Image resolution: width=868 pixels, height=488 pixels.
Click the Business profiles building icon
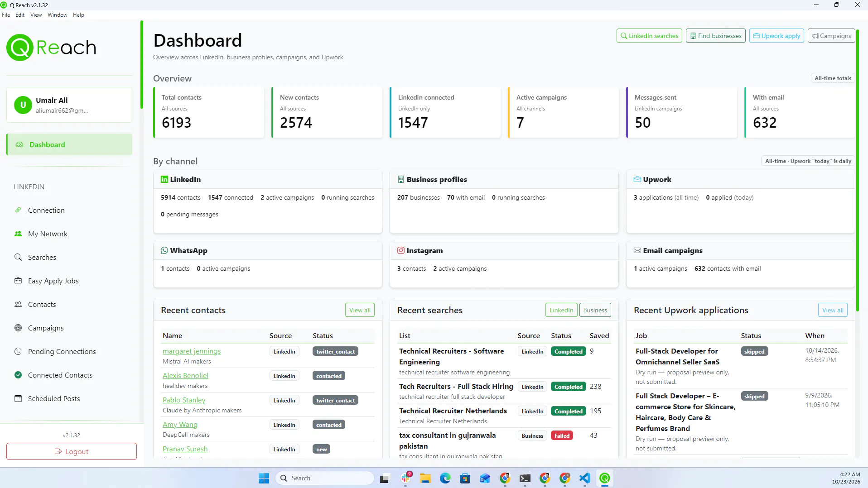point(401,179)
